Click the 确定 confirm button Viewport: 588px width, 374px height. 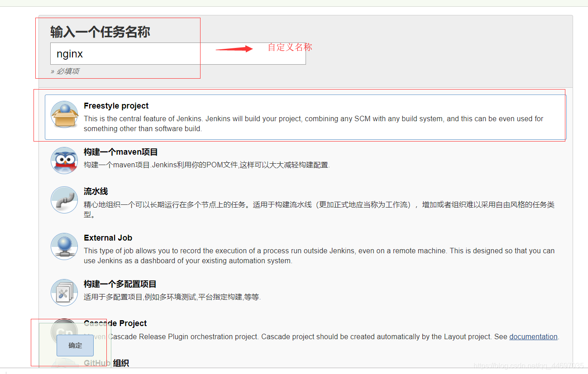[75, 346]
